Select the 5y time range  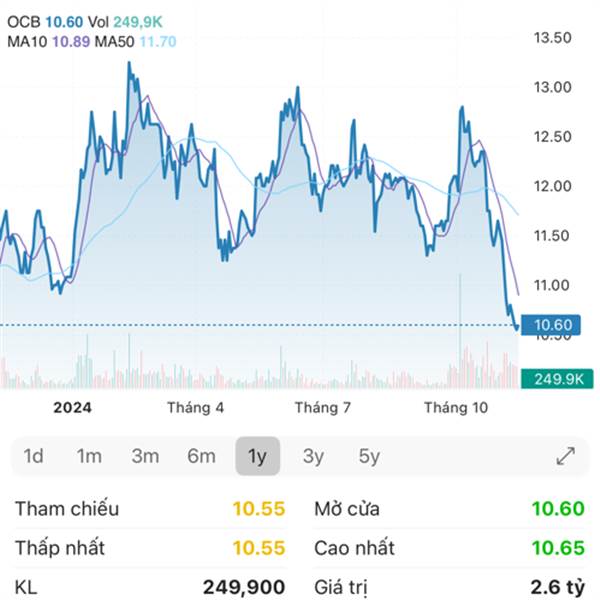369,456
